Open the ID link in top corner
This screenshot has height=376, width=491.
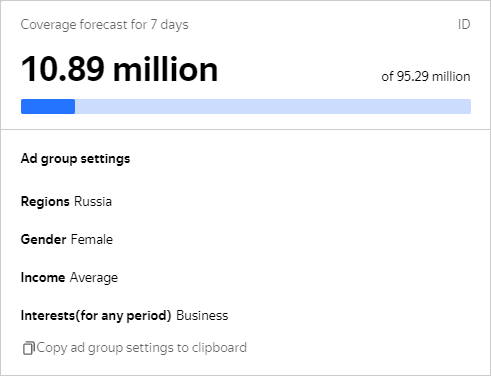click(464, 24)
